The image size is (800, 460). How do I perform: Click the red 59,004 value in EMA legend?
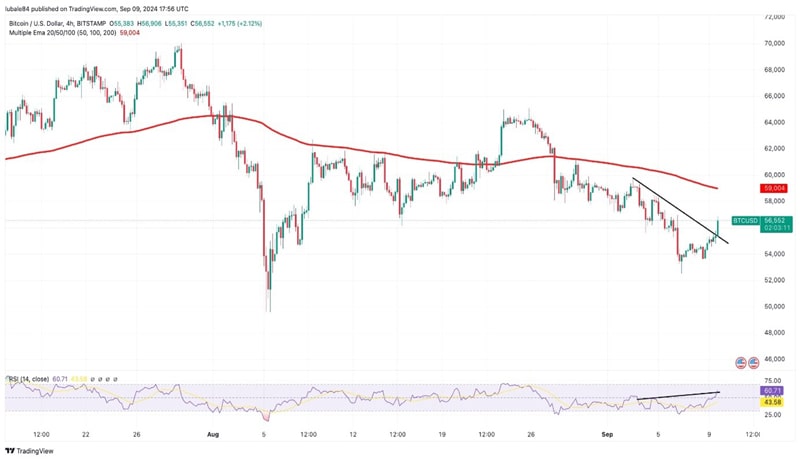coord(130,33)
